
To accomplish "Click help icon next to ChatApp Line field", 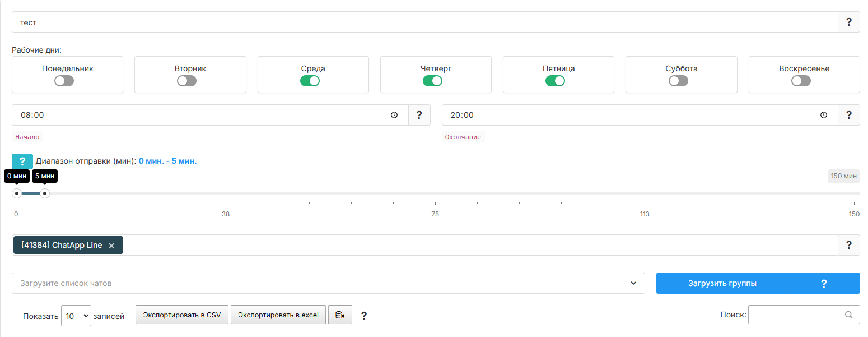I will 848,245.
